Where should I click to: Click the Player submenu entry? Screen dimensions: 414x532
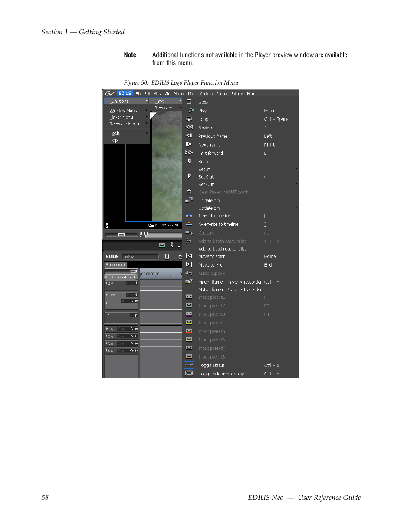166,101
